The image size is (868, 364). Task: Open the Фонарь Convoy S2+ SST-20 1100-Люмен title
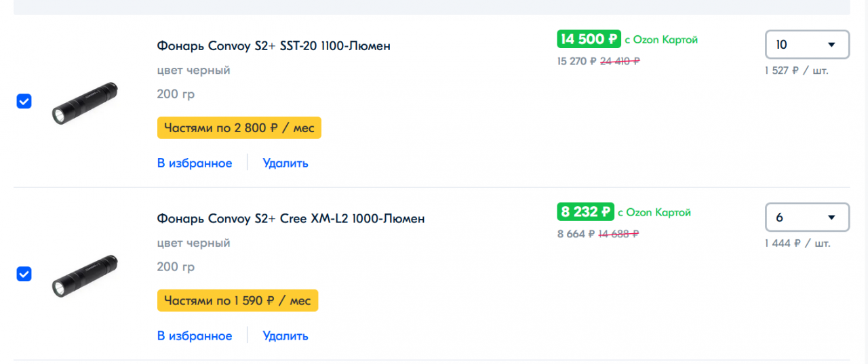pyautogui.click(x=274, y=46)
